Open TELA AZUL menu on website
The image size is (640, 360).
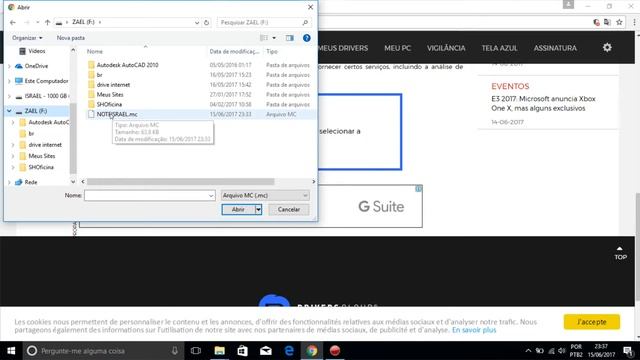[x=499, y=48]
